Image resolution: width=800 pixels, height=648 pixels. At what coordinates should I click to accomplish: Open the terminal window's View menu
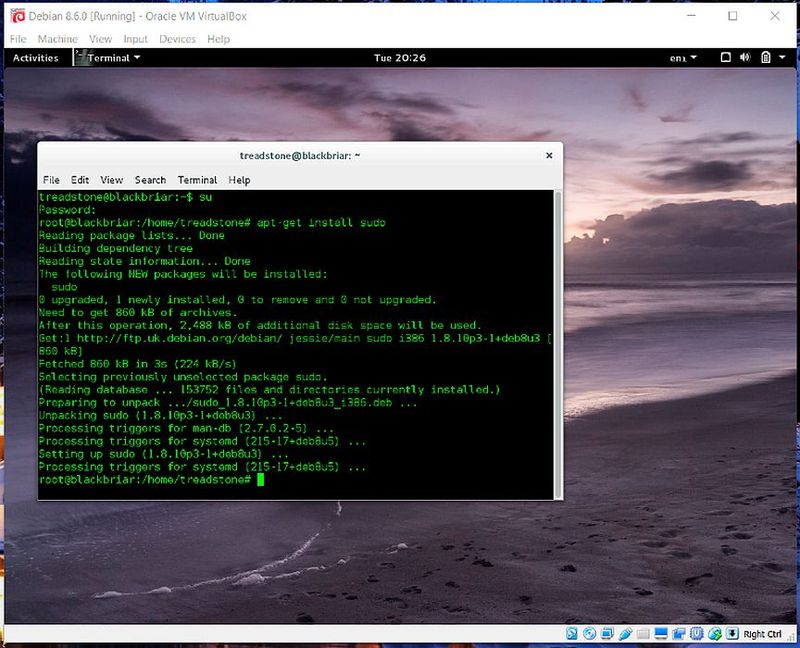coord(112,180)
